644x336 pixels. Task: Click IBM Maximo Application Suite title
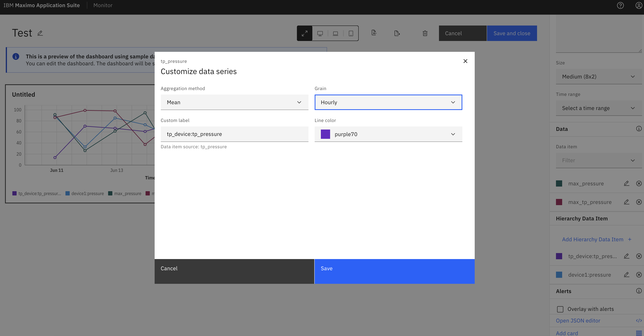coord(42,5)
